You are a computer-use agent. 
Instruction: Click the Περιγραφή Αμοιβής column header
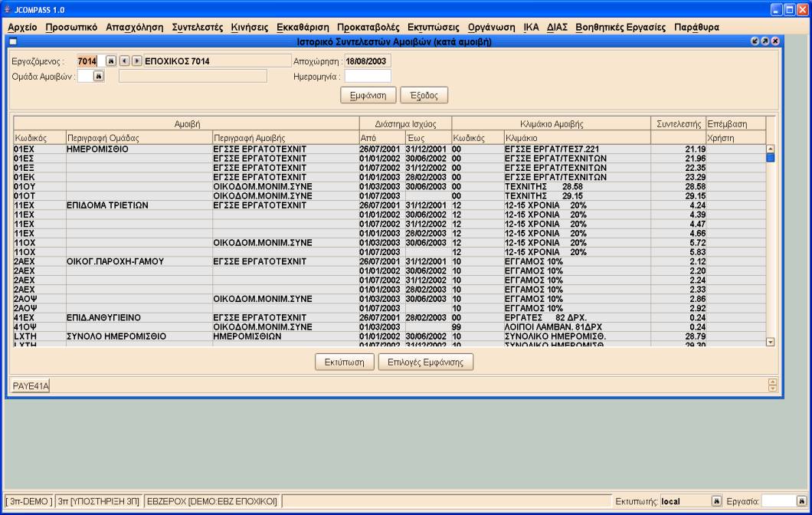click(x=286, y=138)
